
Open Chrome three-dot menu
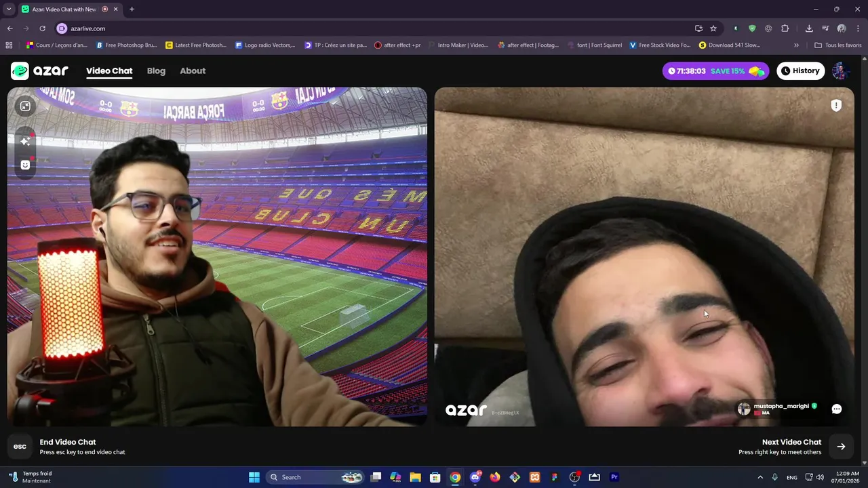pos(858,28)
